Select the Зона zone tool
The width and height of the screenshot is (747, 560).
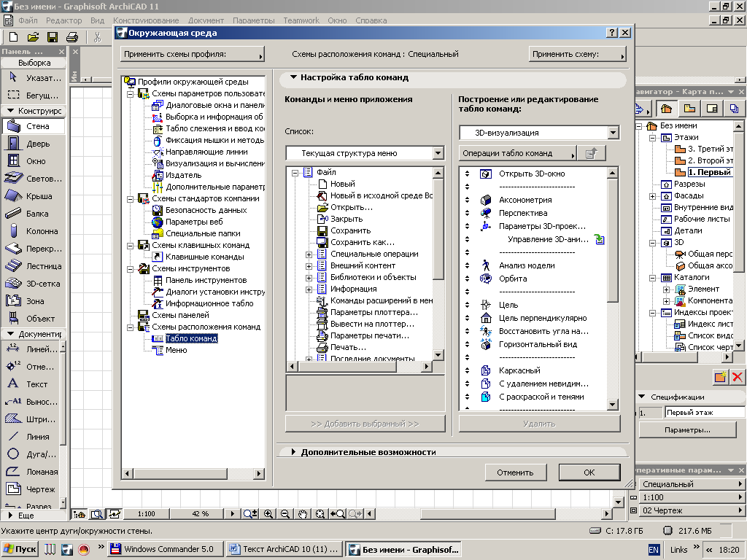click(33, 301)
